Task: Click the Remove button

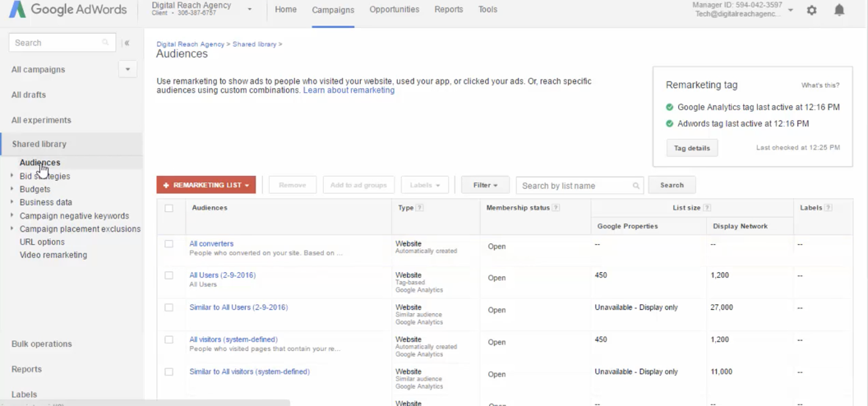Action: click(293, 185)
